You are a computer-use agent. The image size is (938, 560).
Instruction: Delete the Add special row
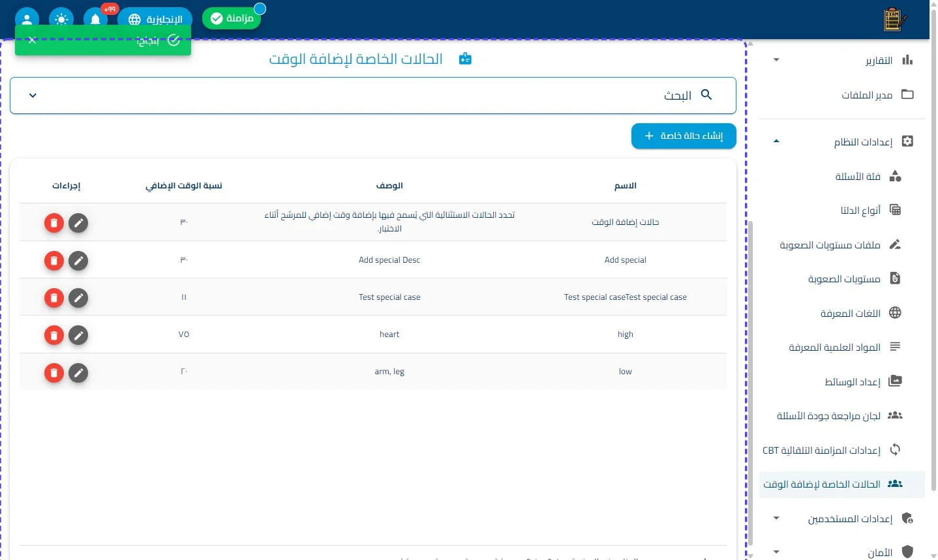(54, 261)
